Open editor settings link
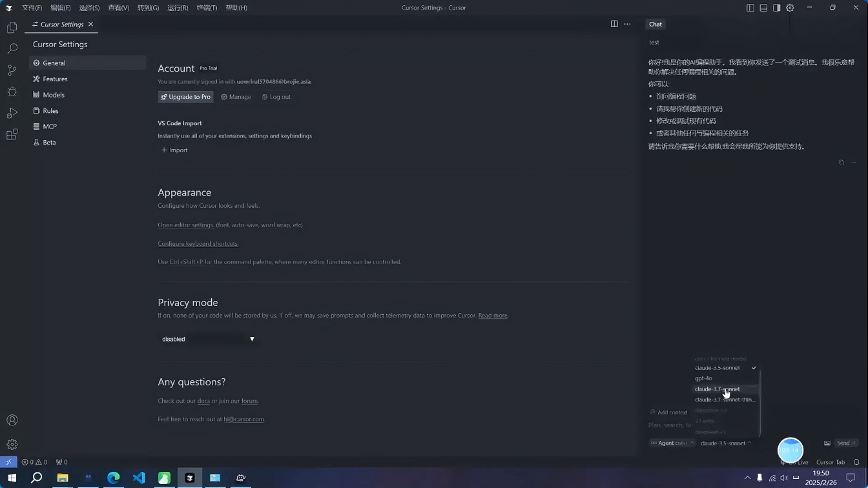868x488 pixels. pyautogui.click(x=186, y=225)
